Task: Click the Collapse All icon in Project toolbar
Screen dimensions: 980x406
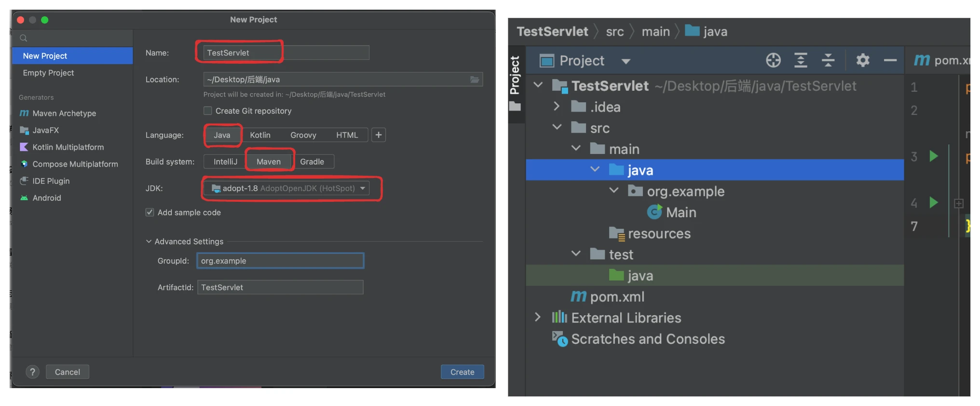Action: (828, 60)
